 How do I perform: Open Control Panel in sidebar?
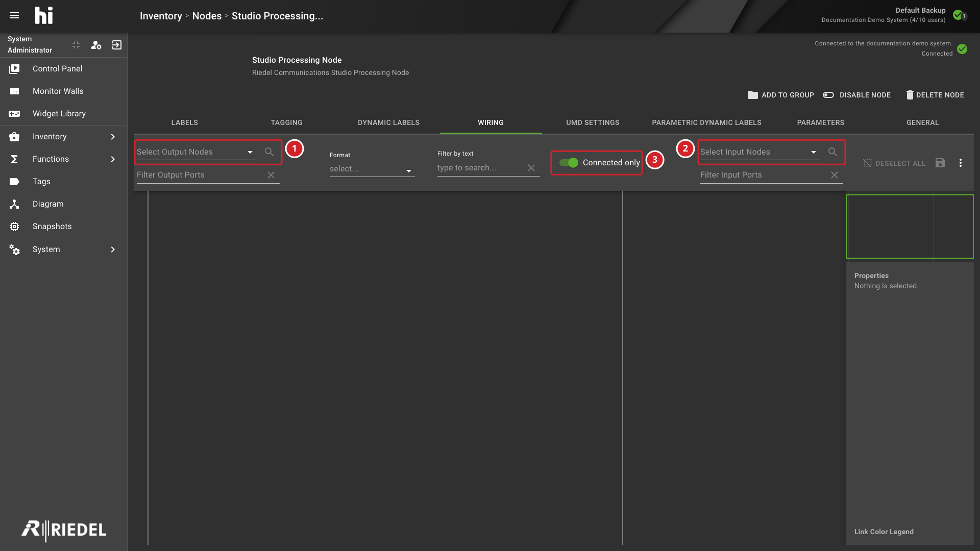(x=64, y=68)
